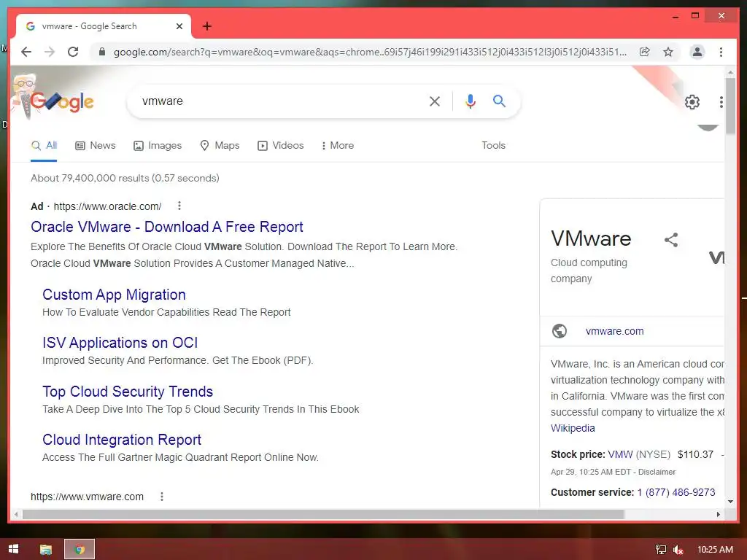The image size is (747, 560).
Task: Open the Windows Start menu
Action: pyautogui.click(x=13, y=549)
